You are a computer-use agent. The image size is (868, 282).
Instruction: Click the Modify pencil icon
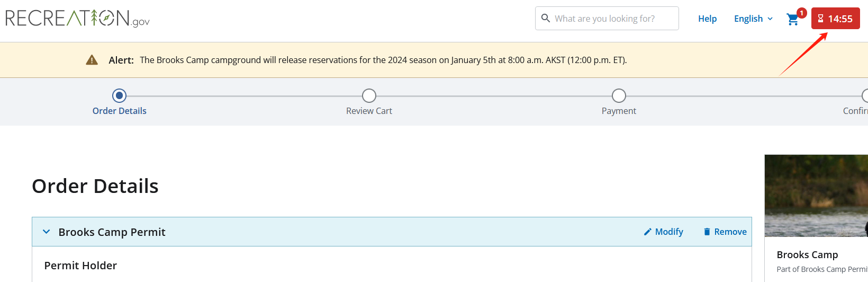click(x=647, y=232)
